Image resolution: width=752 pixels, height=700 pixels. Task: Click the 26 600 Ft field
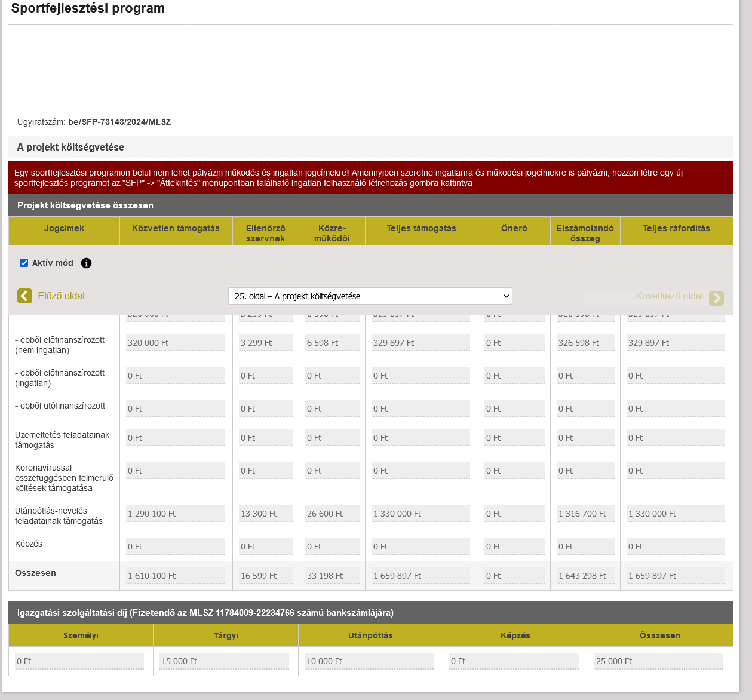pos(332,514)
